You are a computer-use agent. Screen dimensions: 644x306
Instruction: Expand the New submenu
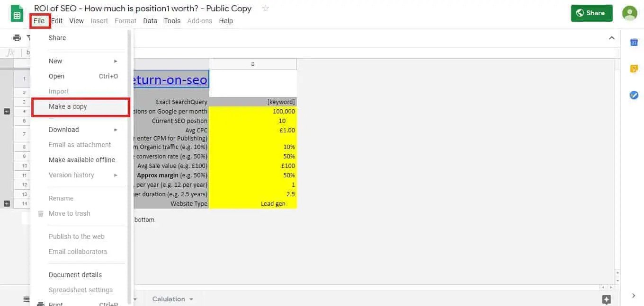[116, 61]
